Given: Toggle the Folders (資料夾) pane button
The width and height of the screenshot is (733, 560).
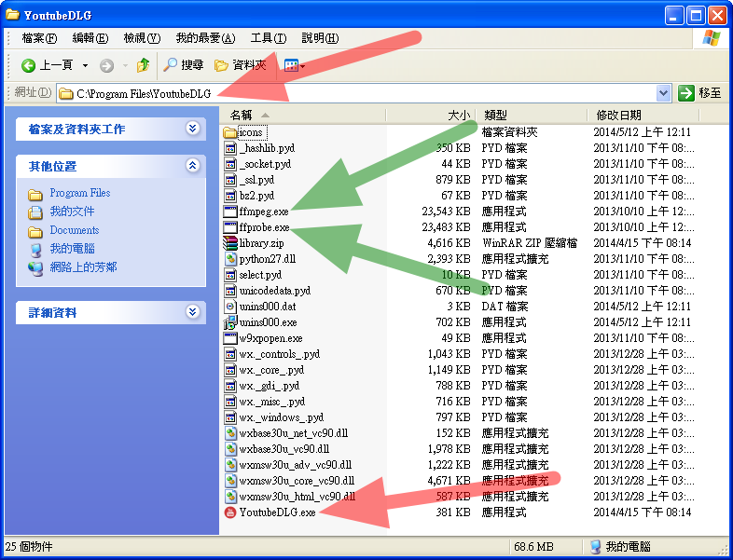Looking at the screenshot, I should pyautogui.click(x=241, y=65).
